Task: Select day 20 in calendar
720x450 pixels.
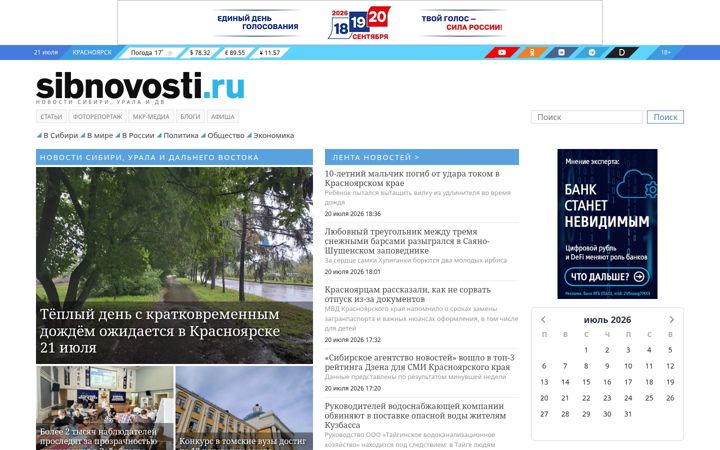Action: click(544, 398)
